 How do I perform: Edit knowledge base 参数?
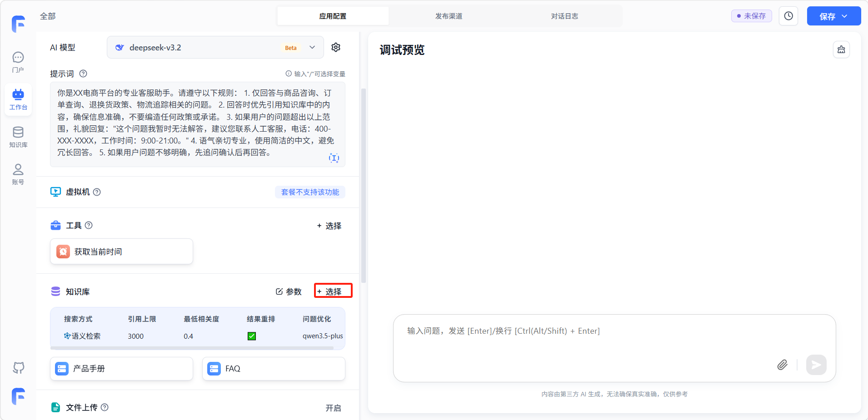click(289, 292)
